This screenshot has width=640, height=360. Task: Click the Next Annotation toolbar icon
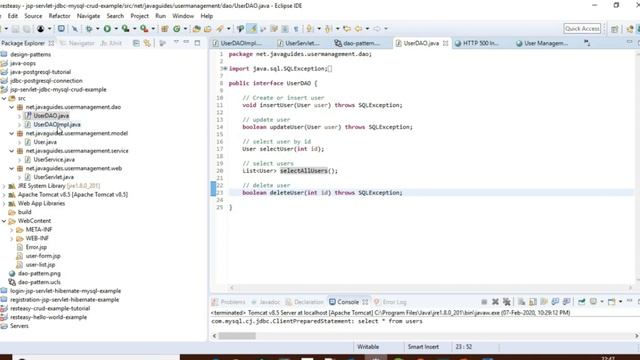click(310, 29)
